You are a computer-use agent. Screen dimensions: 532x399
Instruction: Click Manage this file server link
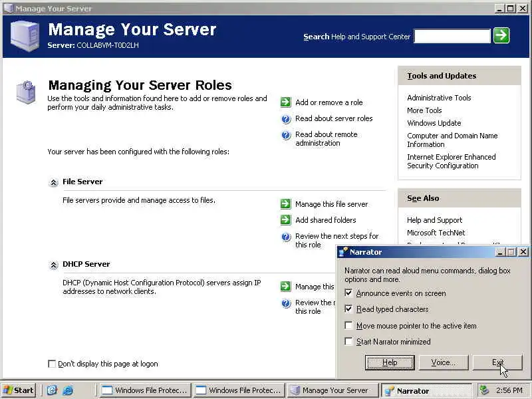coord(331,204)
